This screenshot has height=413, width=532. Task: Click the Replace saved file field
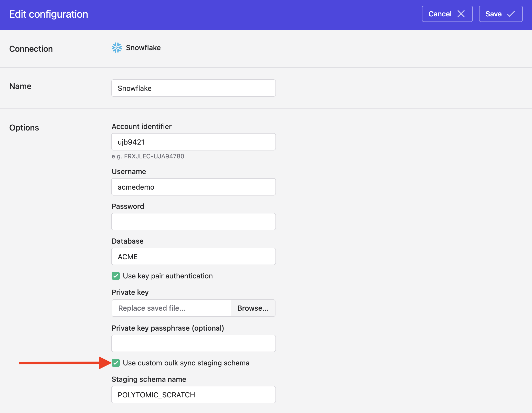pyautogui.click(x=171, y=308)
